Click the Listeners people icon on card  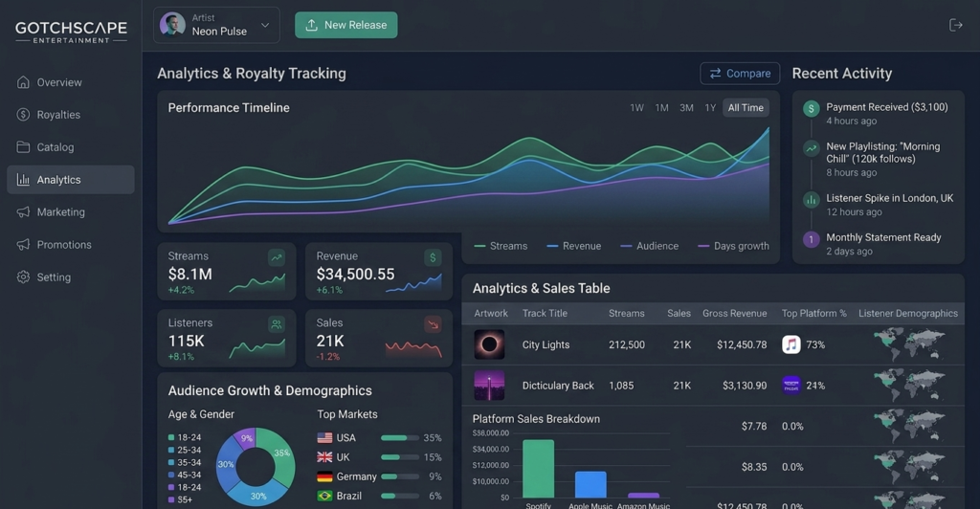277,323
